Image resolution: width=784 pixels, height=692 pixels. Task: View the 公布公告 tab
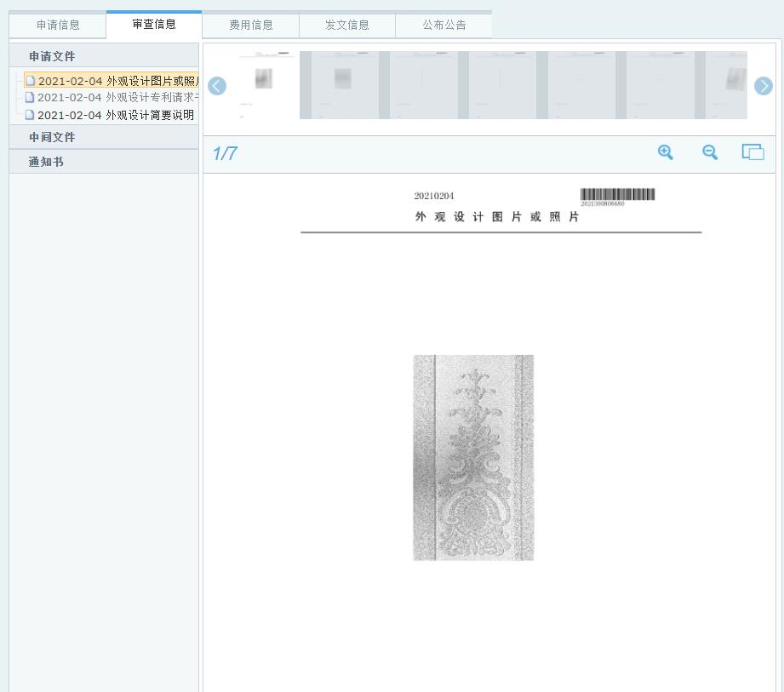click(x=444, y=26)
